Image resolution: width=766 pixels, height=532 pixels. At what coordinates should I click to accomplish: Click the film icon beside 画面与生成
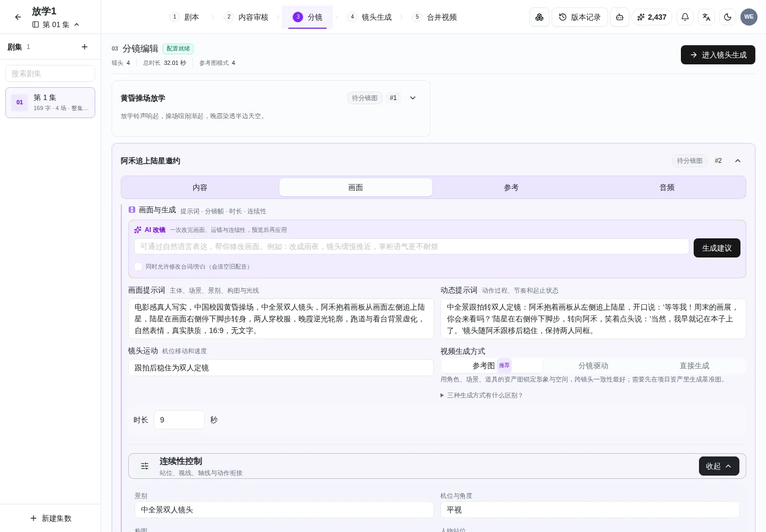(x=132, y=210)
